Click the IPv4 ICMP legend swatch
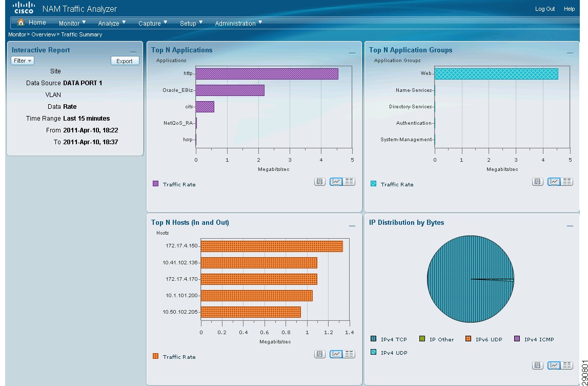This screenshot has width=588, height=386. (517, 339)
